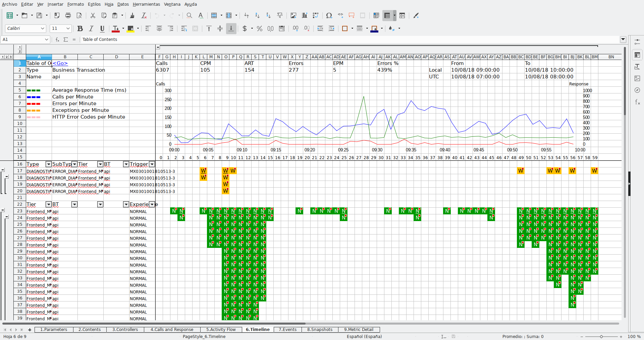Open the font size 11 dropdown
The height and width of the screenshot is (340, 644).
pyautogui.click(x=68, y=28)
